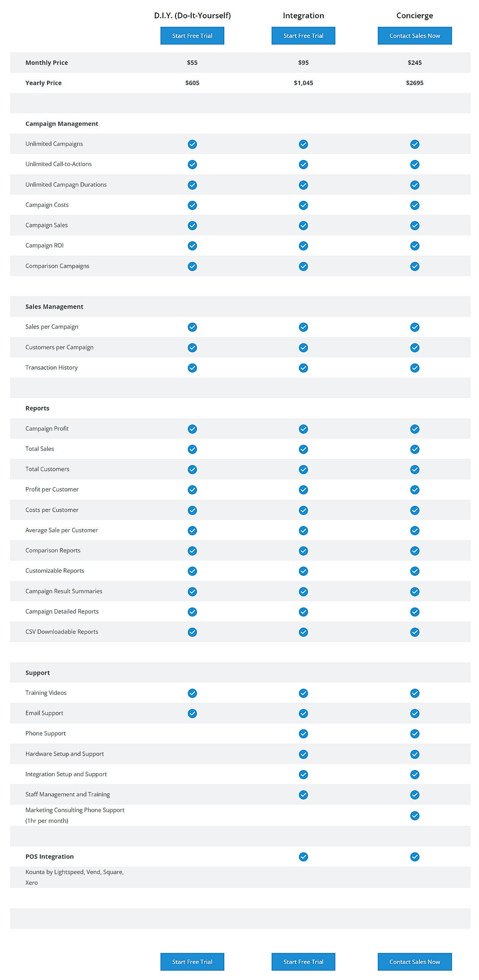This screenshot has width=479, height=980.
Task: Click the $245 monthly price for Concierge
Action: coord(415,63)
